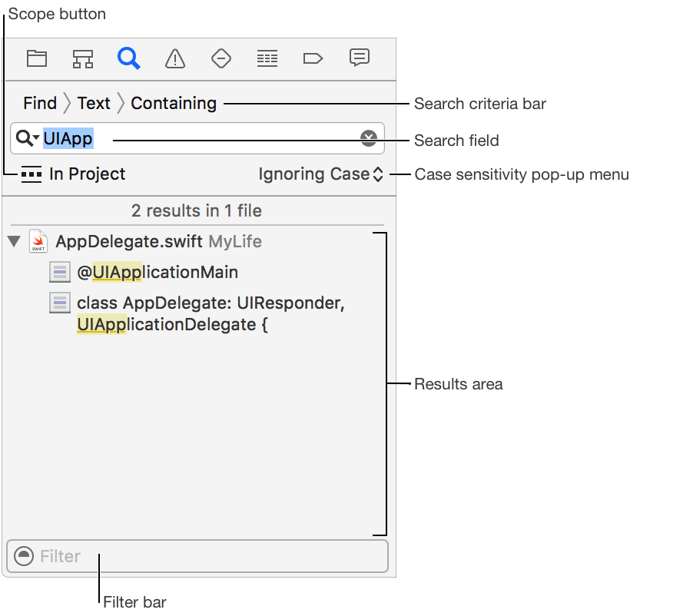Show the Test navigator diamond icon
Image resolution: width=693 pixels, height=616 pixels.
[221, 58]
